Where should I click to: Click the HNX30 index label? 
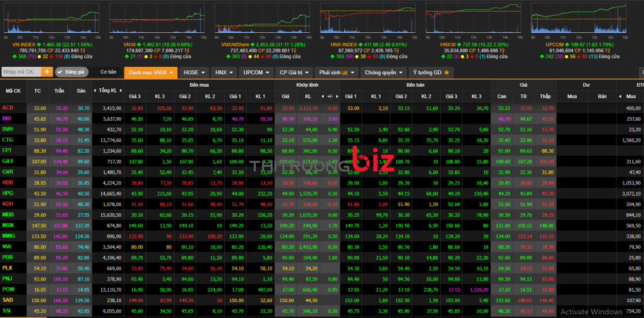coord(449,44)
